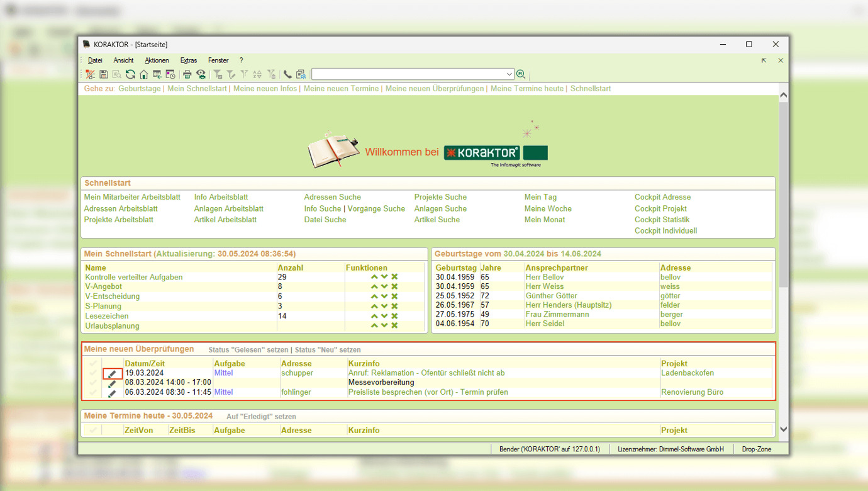The image size is (868, 491).
Task: Open the Aktionen menu
Action: pyautogui.click(x=157, y=60)
